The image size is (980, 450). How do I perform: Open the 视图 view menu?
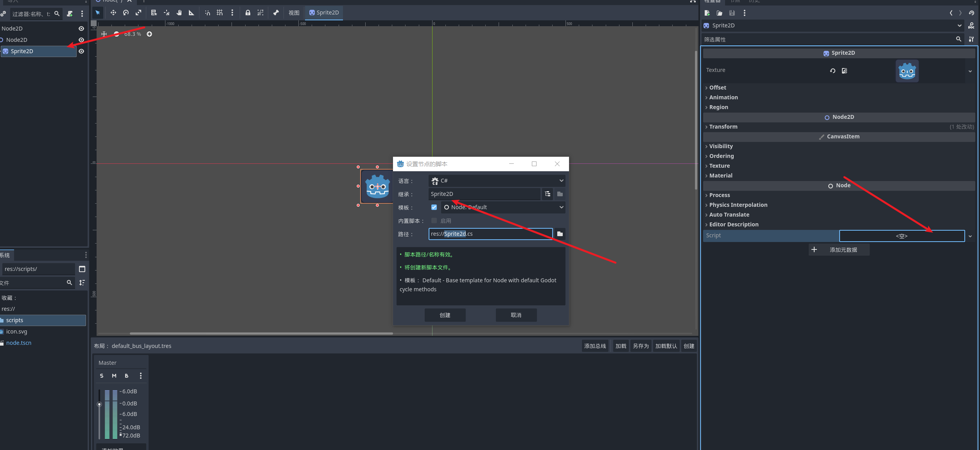(x=294, y=13)
